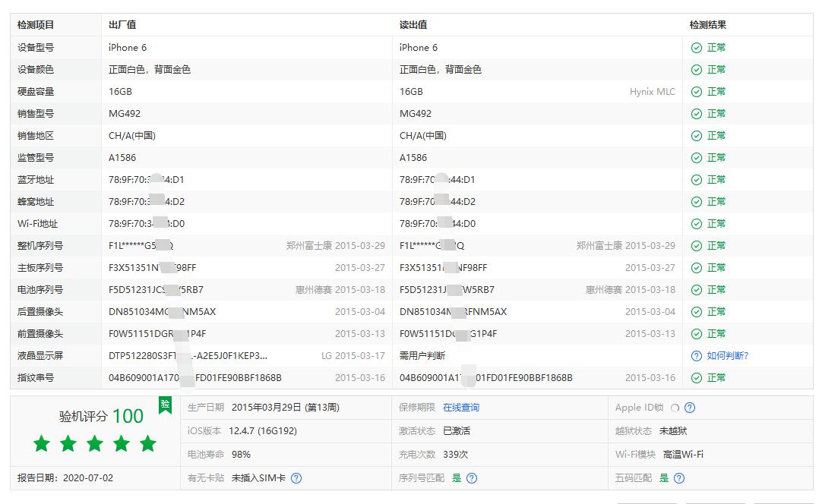The image size is (822, 504).
Task: Click the check icon in the 整机序列号 row
Action: click(695, 245)
